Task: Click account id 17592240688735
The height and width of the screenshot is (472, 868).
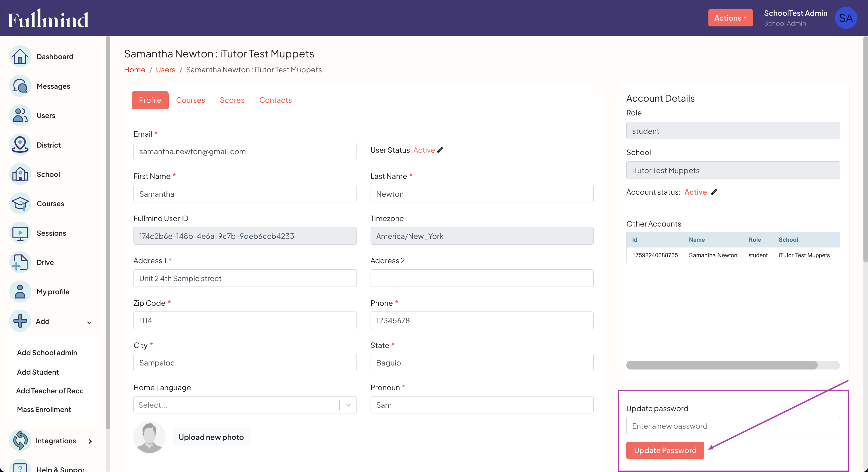Action: pyautogui.click(x=655, y=255)
